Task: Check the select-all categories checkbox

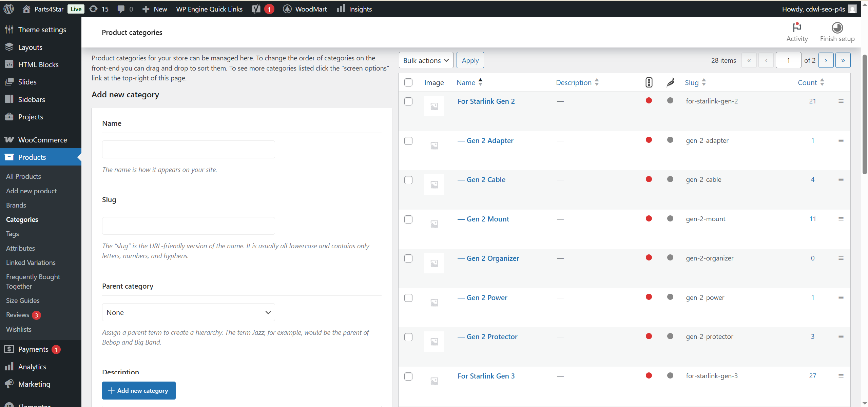Action: coord(408,82)
